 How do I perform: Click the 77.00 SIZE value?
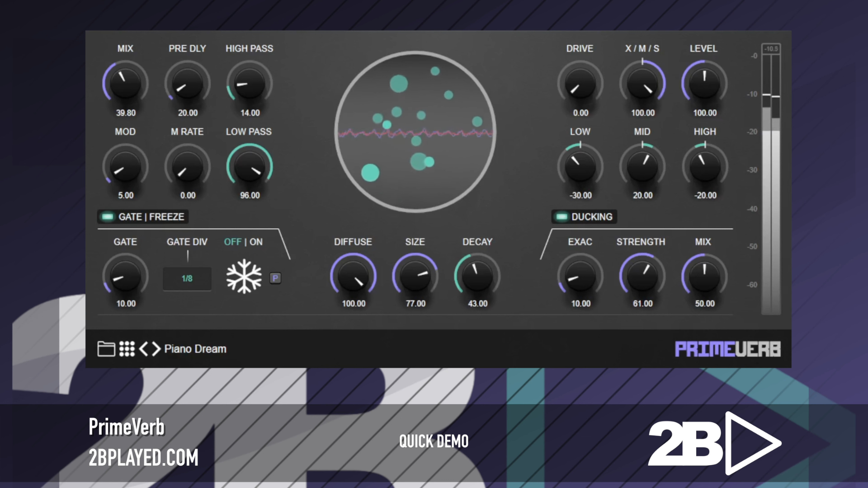tap(415, 304)
